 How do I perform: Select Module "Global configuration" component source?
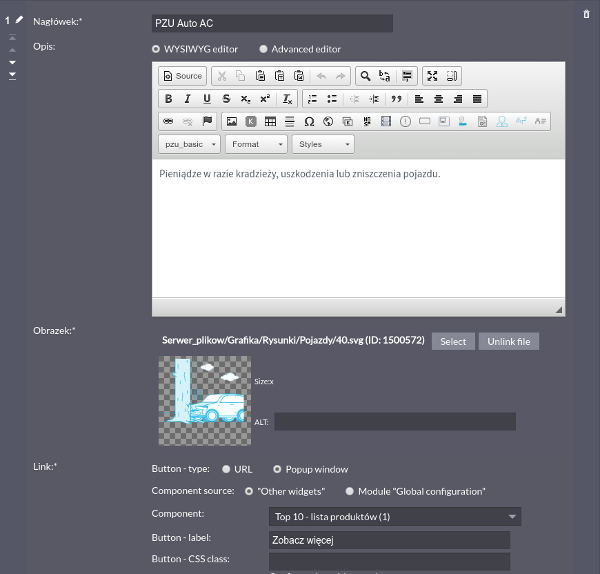pyautogui.click(x=349, y=491)
